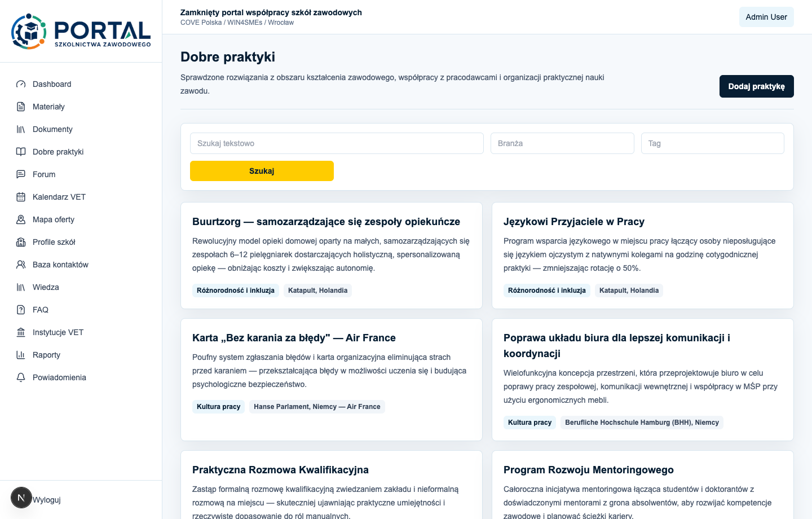Open the Admin User account button
Viewport: 812px width, 519px height.
[x=766, y=17]
